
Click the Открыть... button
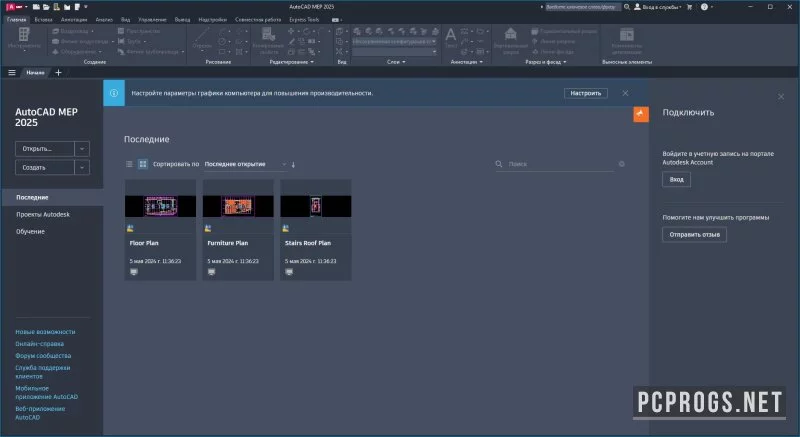[45, 148]
